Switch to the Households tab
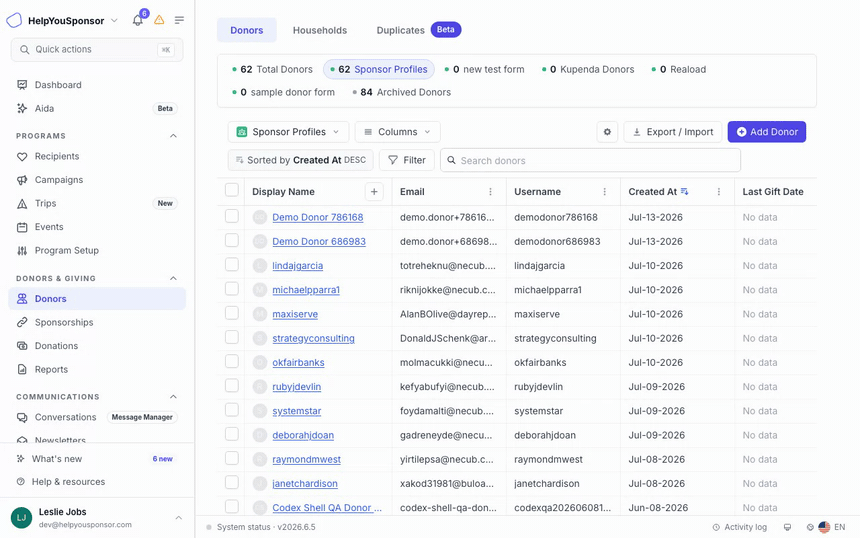The height and width of the screenshot is (538, 860). [320, 30]
